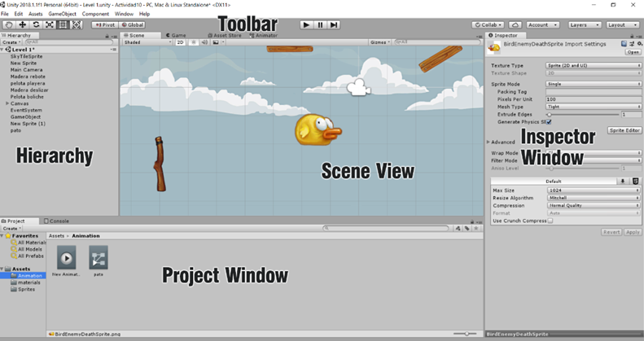Open the Sprite Mode dropdown
The width and height of the screenshot is (644, 341).
pyautogui.click(x=594, y=84)
